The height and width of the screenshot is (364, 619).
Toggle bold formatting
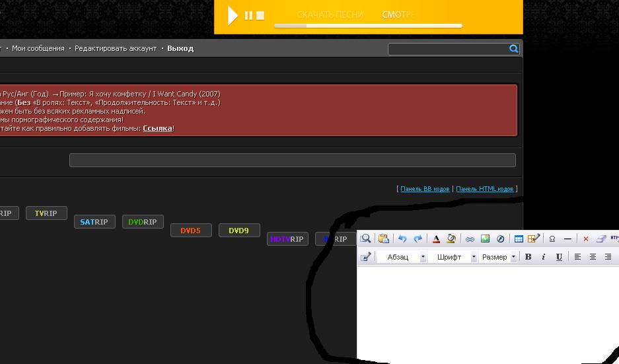coord(528,257)
